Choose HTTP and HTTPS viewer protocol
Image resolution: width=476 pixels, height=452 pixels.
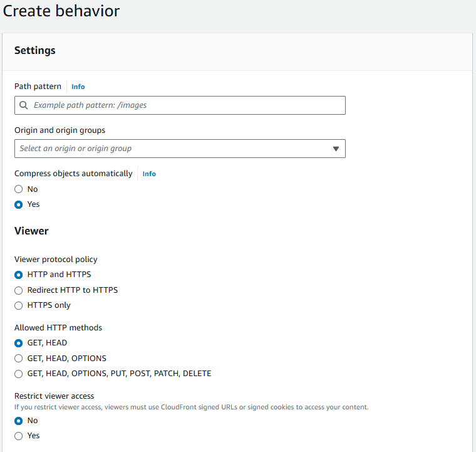[19, 275]
